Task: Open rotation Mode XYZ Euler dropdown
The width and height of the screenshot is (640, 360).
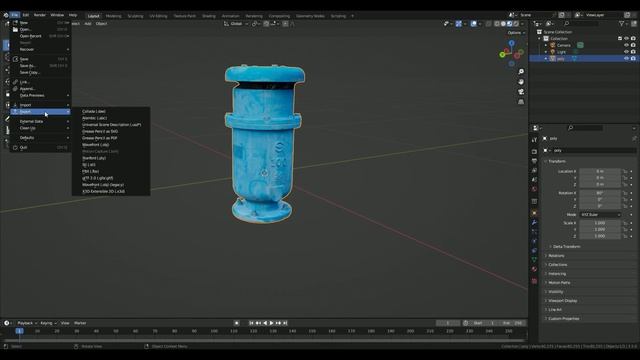Action: (x=600, y=215)
